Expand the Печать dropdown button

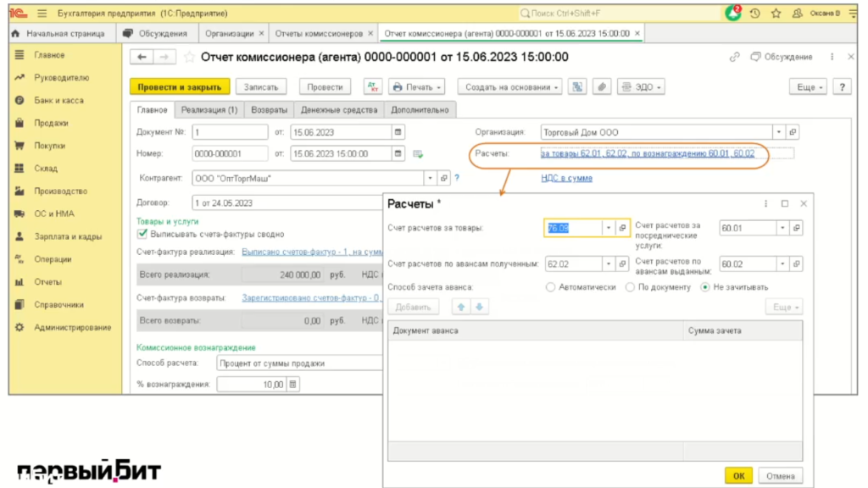point(417,87)
